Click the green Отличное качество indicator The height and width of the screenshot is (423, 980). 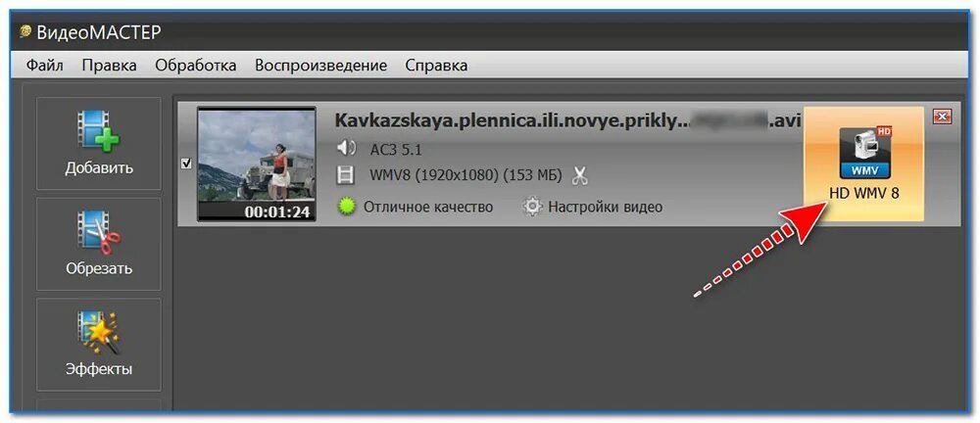[x=346, y=207]
